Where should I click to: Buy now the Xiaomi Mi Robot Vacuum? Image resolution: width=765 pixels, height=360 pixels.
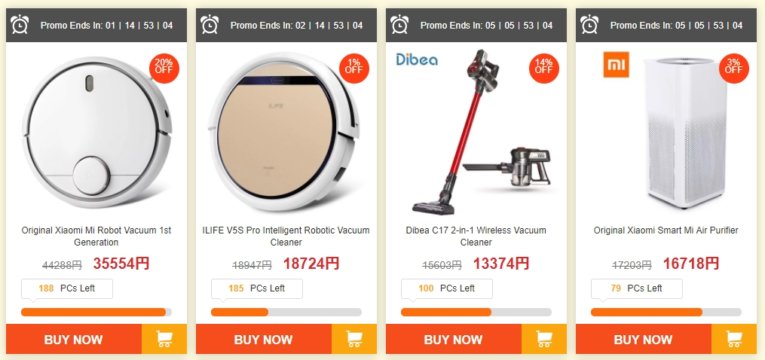(74, 339)
